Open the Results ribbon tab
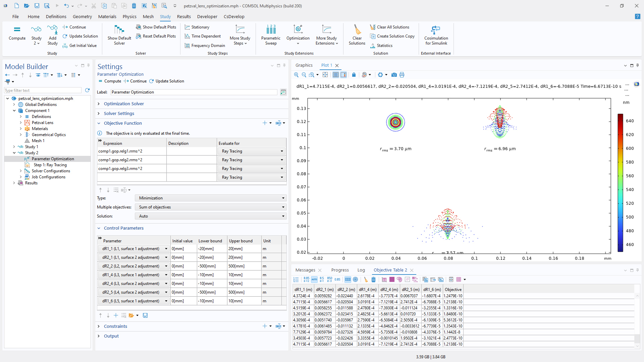 (183, 16)
